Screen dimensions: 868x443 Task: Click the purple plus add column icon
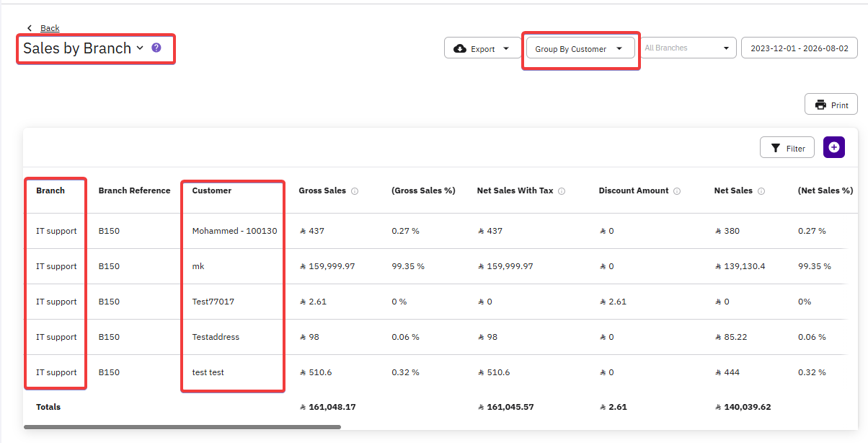[x=834, y=147]
